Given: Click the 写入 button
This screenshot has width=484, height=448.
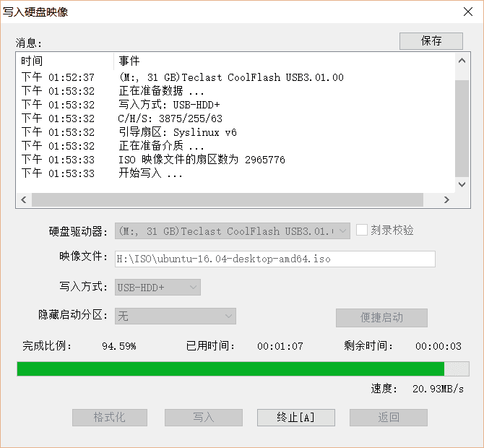Looking at the screenshot, I should (203, 418).
